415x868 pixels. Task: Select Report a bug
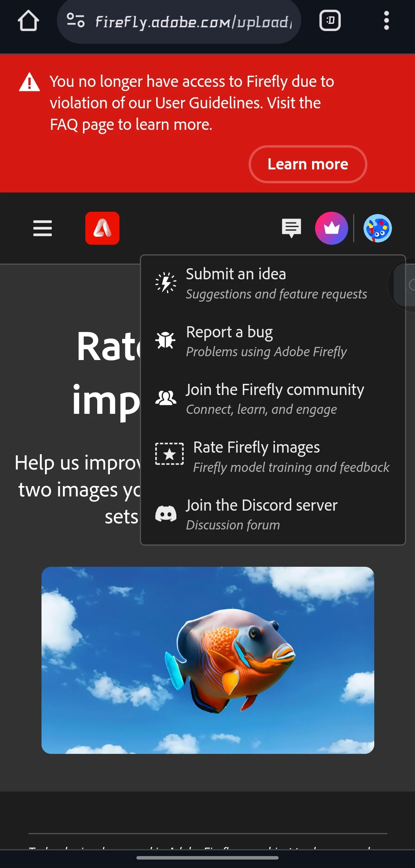pyautogui.click(x=273, y=341)
